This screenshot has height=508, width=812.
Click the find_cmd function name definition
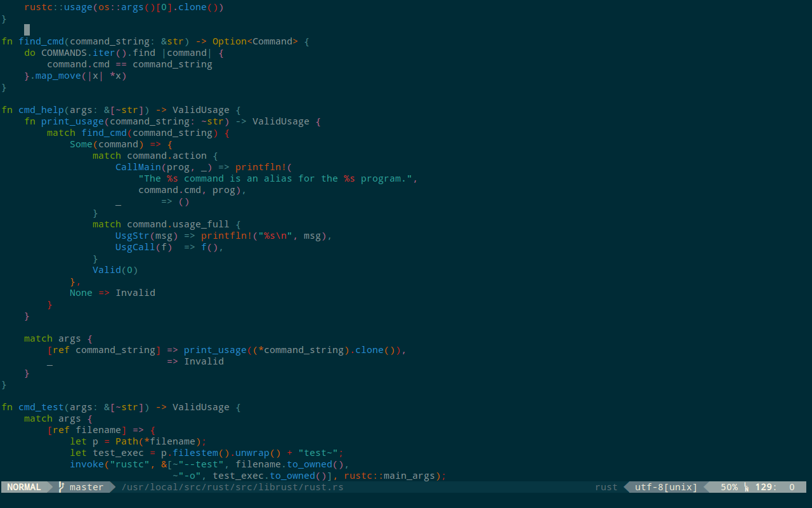41,41
